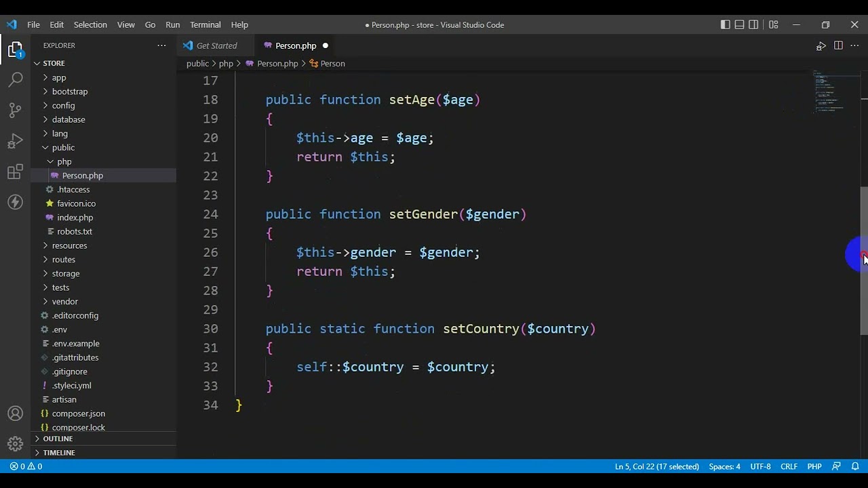Image resolution: width=868 pixels, height=488 pixels.
Task: Open errors and warnings in status bar
Action: click(26, 466)
